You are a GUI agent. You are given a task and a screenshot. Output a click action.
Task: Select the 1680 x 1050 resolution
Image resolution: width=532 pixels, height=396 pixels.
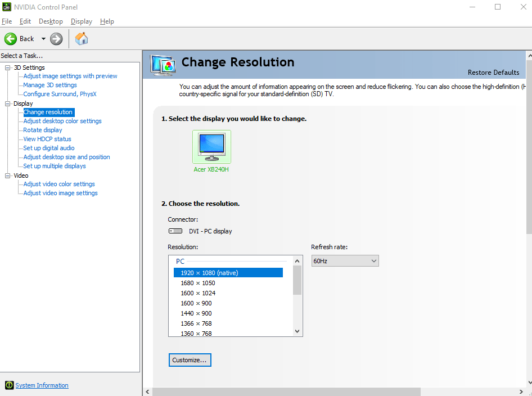[x=197, y=282]
